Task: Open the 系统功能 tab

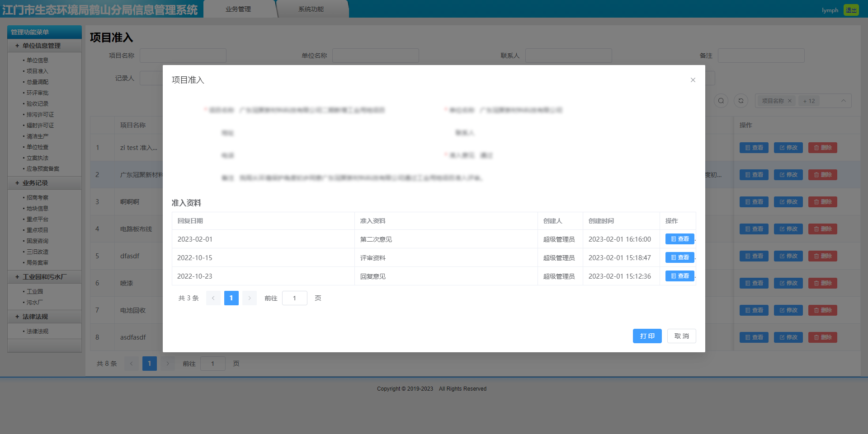Action: click(x=311, y=9)
